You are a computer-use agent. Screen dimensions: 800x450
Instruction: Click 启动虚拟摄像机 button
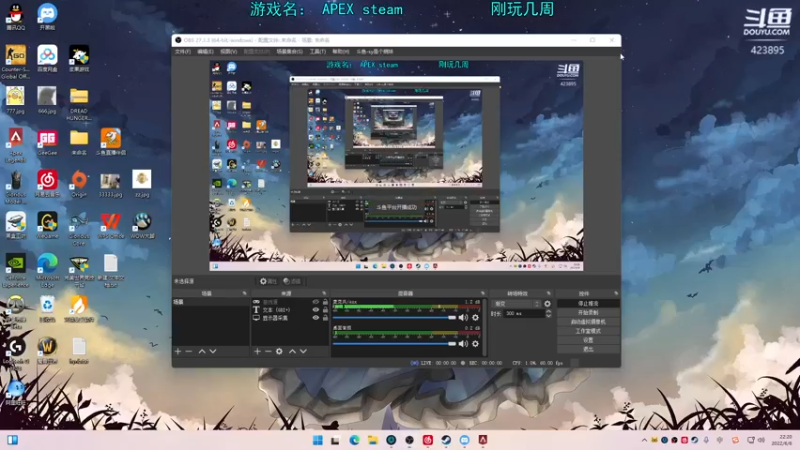[588, 321]
